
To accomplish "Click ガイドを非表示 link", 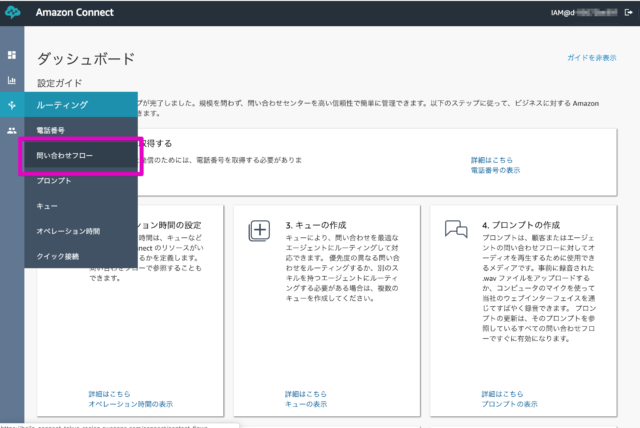I will coord(591,58).
